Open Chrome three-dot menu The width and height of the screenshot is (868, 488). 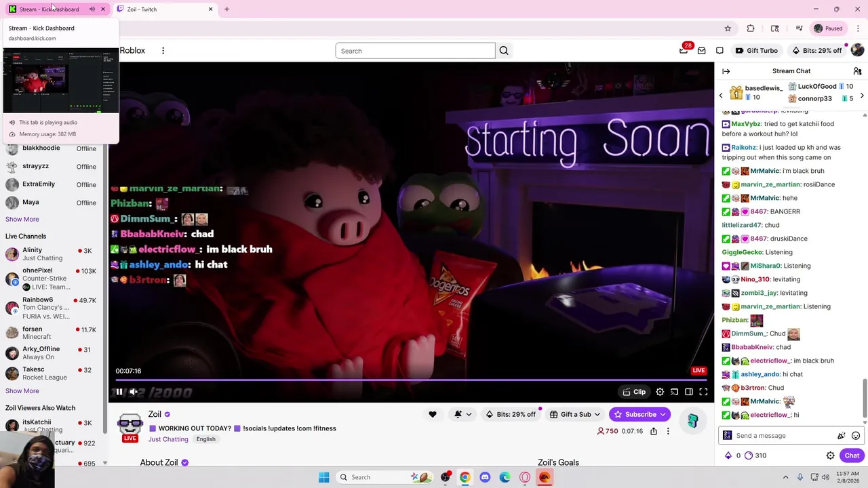tap(858, 28)
